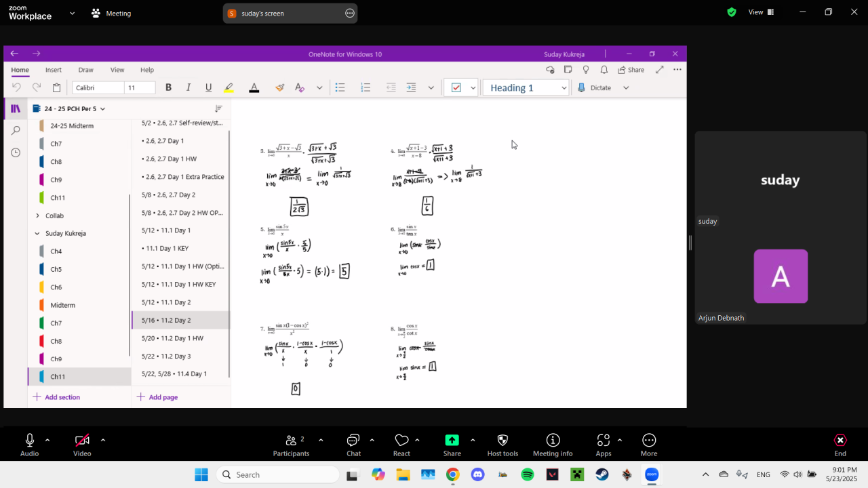This screenshot has height=488, width=868.
Task: Open the Zoom Apps panel
Action: 603,441
